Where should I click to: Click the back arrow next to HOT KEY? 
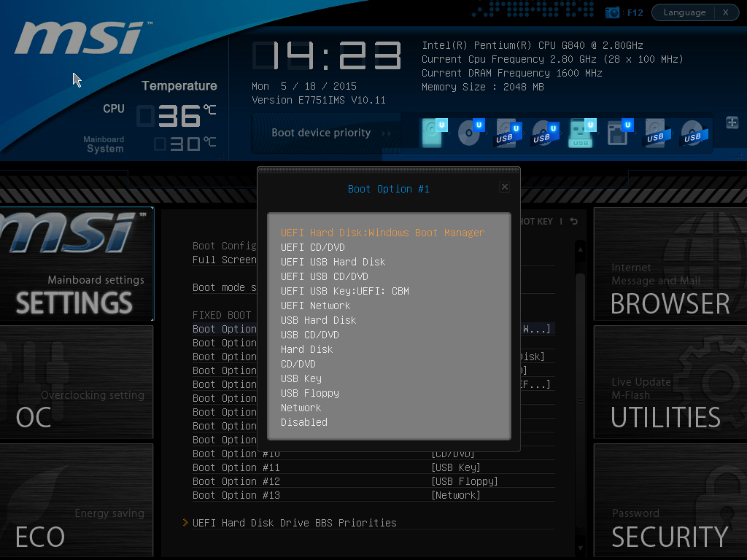(573, 222)
